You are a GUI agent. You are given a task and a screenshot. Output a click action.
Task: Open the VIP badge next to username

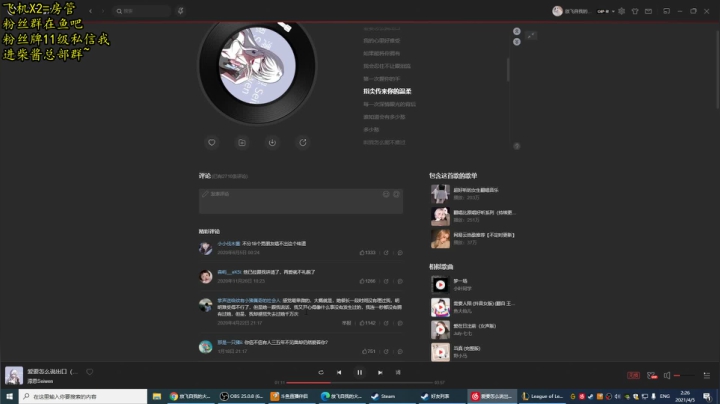click(x=602, y=11)
